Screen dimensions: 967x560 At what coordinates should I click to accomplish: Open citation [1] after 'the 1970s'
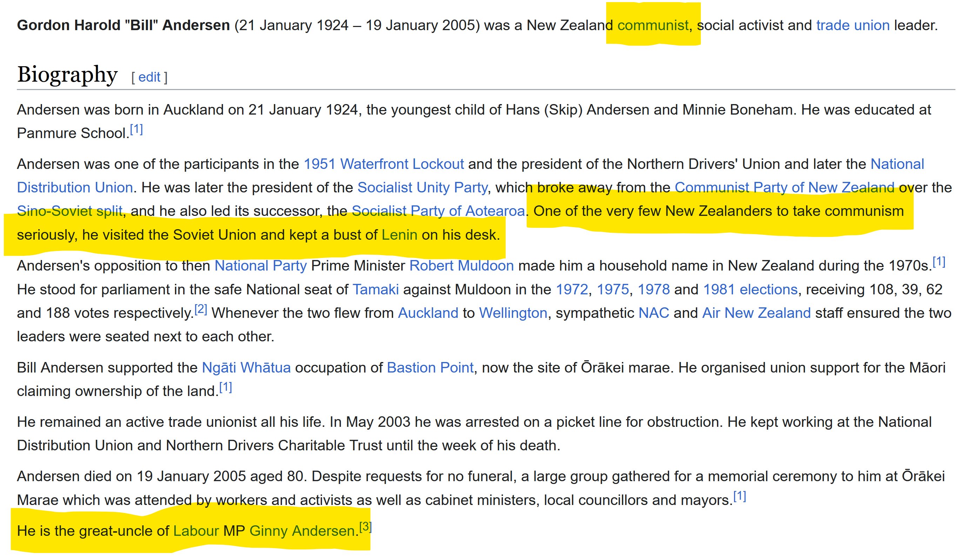pos(939,262)
